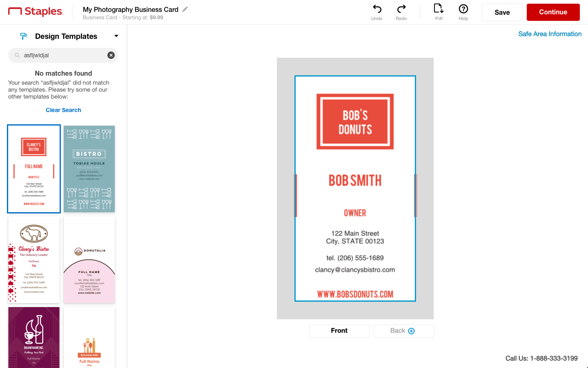Add back side with plus icon
Image resolution: width=588 pixels, height=368 pixels.
pyautogui.click(x=412, y=331)
